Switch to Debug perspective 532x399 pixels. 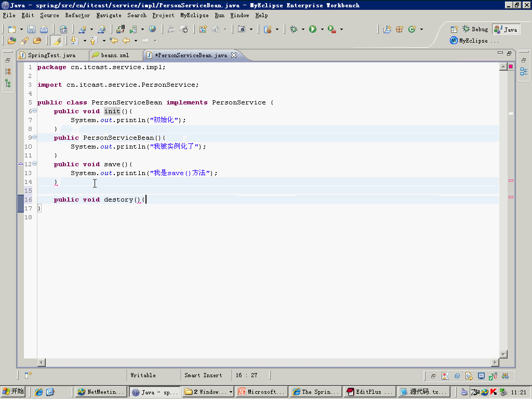(475, 30)
